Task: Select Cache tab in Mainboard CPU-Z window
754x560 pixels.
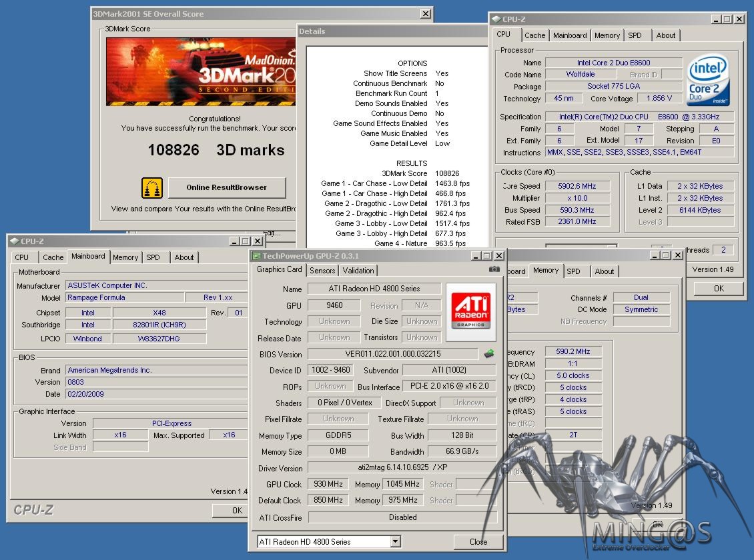Action: (x=53, y=257)
